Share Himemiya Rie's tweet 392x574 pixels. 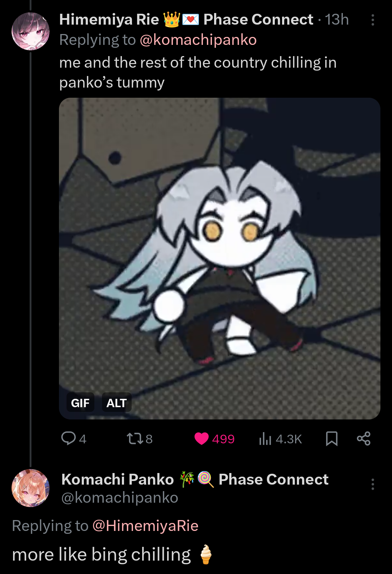(363, 439)
